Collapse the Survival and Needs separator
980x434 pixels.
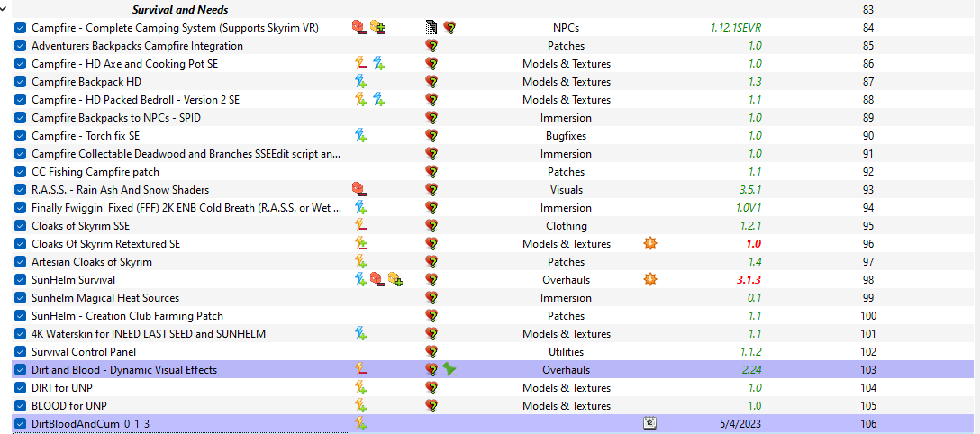[5, 9]
